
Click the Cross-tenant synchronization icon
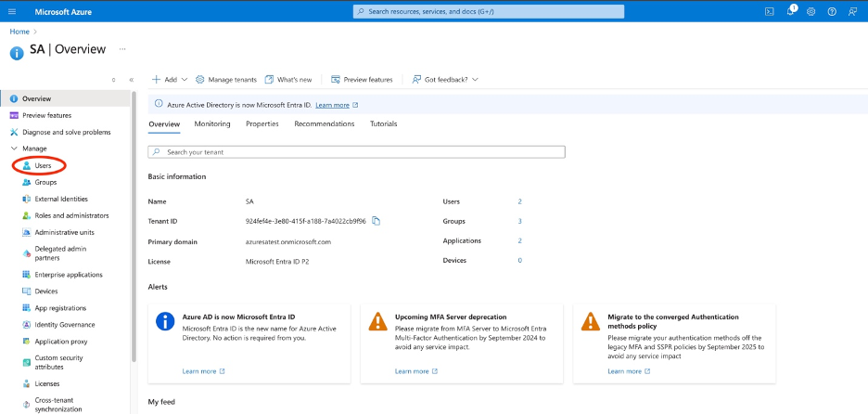[26, 405]
